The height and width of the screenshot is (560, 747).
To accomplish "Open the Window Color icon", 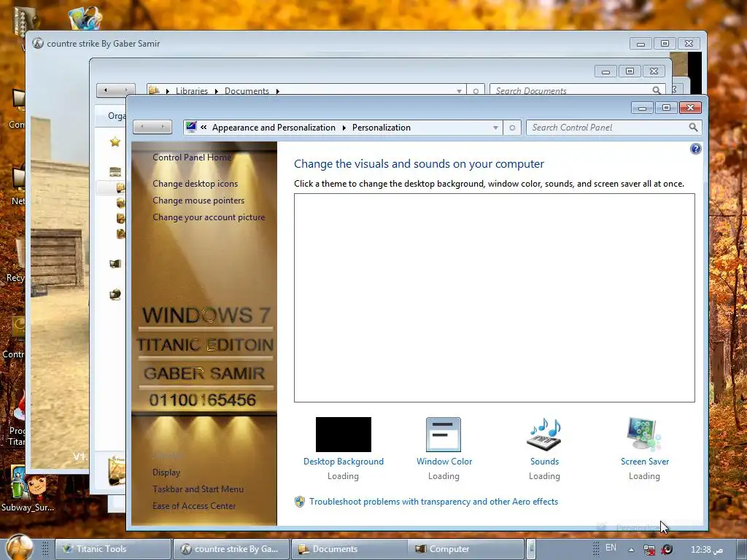I will click(x=444, y=435).
